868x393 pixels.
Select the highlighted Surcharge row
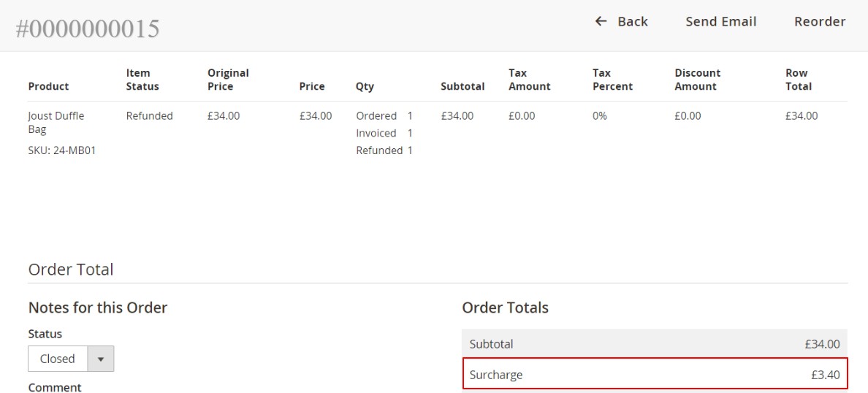click(x=655, y=375)
